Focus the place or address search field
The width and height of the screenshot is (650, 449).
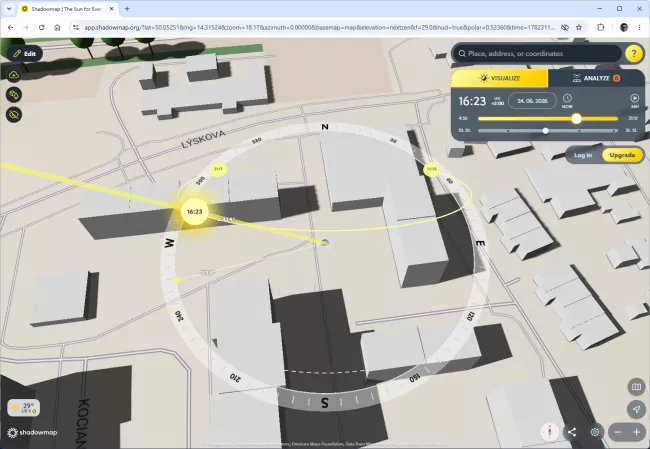(537, 53)
